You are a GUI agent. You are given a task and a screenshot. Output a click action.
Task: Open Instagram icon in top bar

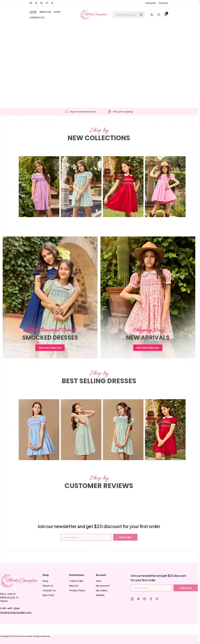pos(31,3)
